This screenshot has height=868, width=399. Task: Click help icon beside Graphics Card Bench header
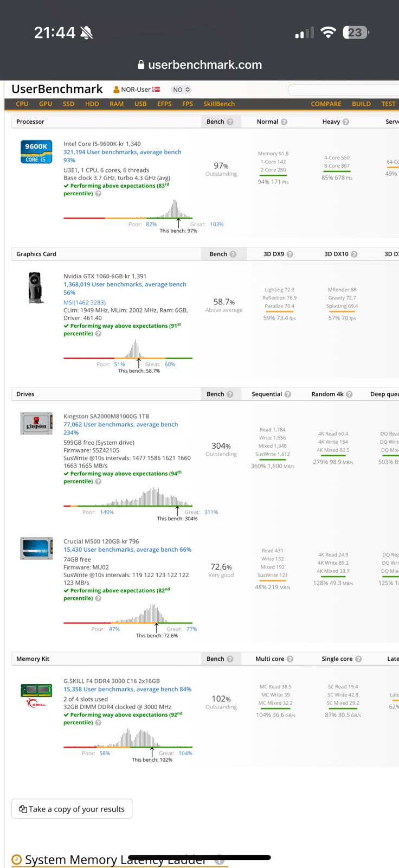[233, 254]
